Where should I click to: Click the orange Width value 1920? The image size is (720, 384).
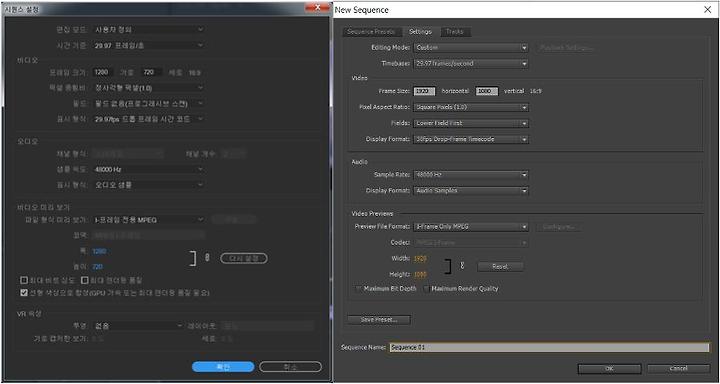(x=420, y=259)
